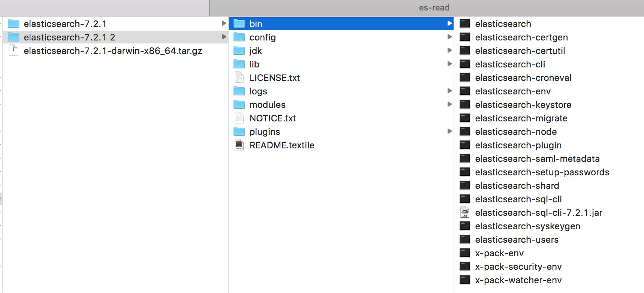Select the elasticsearch-syskeygen file name
This screenshot has width=644, height=293.
tap(527, 226)
